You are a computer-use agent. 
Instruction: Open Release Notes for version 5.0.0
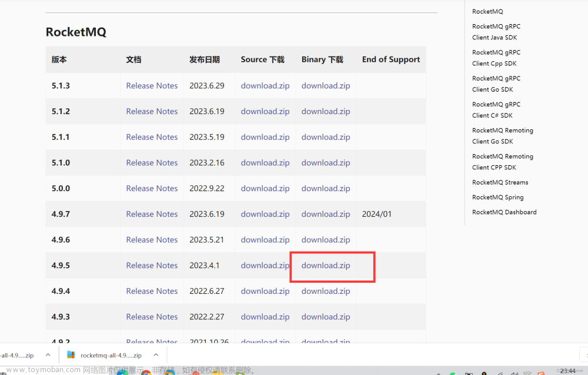[152, 188]
